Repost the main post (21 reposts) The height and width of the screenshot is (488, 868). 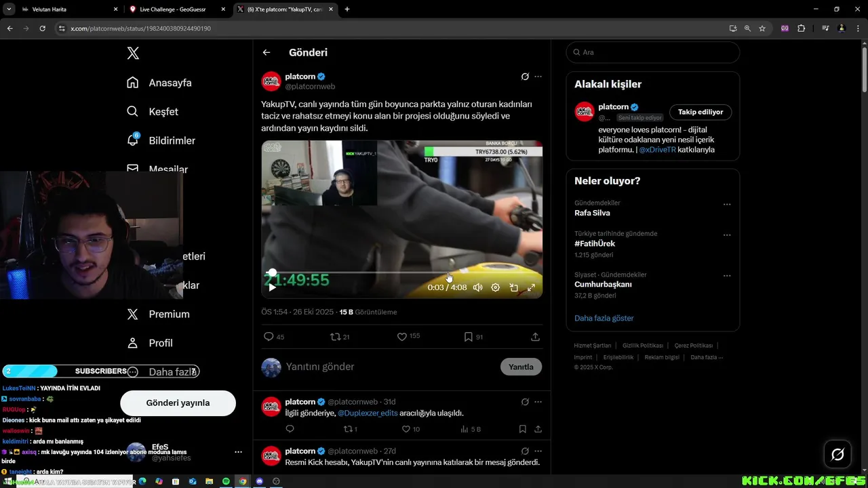[340, 337]
